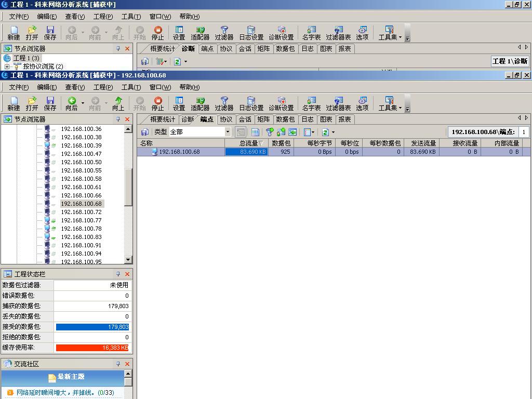
Task: Expand the 按协议浏览 (2) tree node
Action: point(7,66)
